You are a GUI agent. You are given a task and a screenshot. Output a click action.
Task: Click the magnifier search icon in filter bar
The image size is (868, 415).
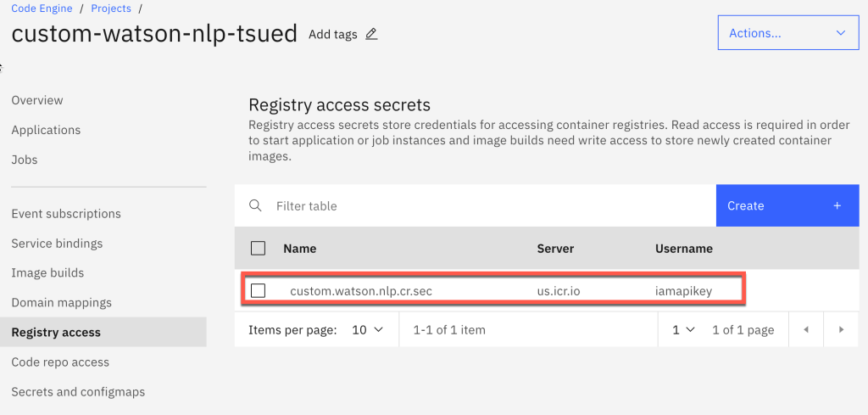(255, 205)
